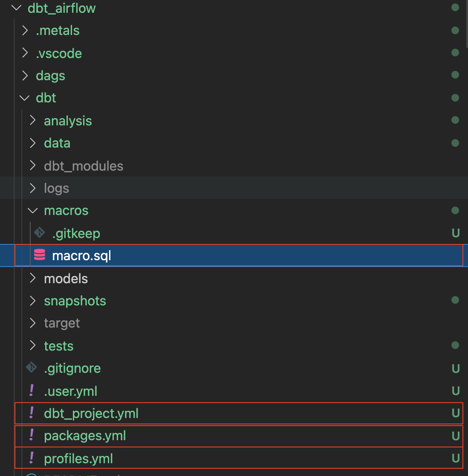
Task: Open the target folder
Action: coord(62,323)
